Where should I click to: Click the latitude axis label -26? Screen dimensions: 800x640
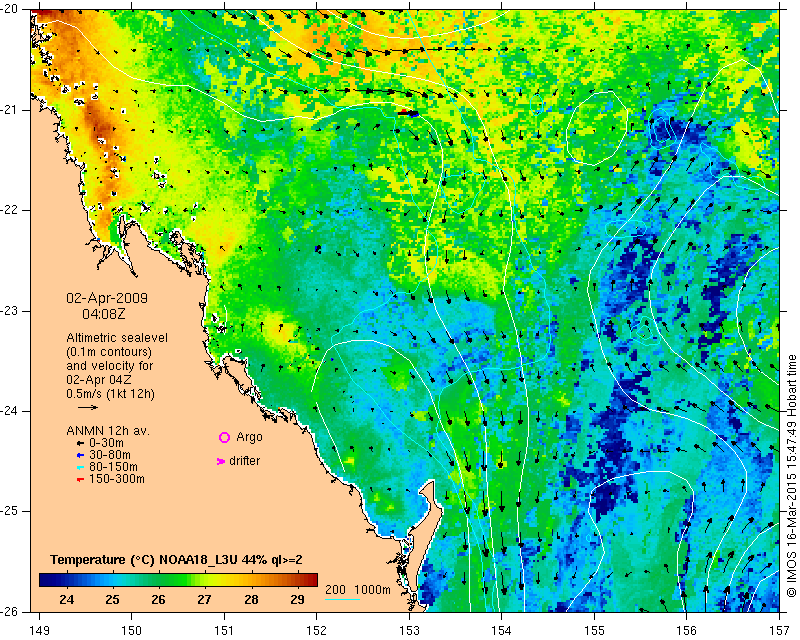(8, 611)
